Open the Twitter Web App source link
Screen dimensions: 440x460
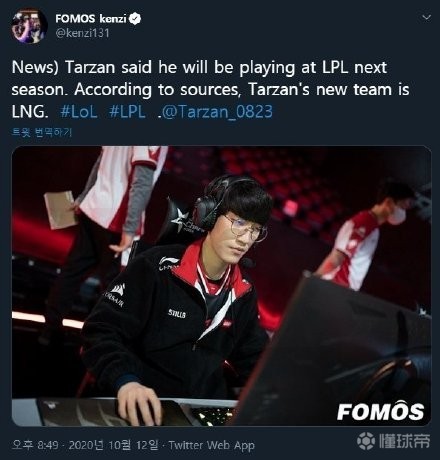[211, 445]
